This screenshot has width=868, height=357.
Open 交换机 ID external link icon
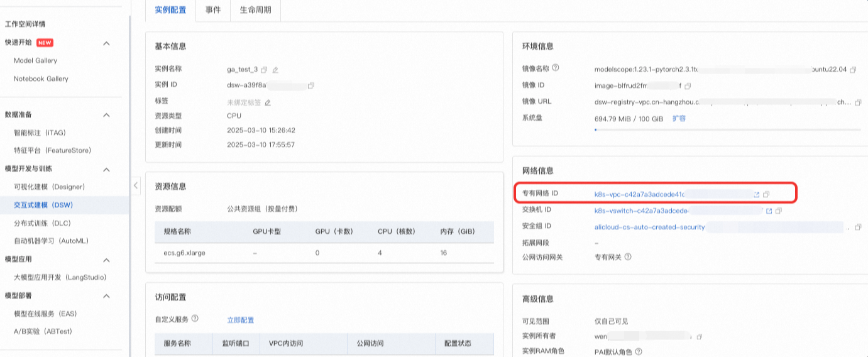769,211
